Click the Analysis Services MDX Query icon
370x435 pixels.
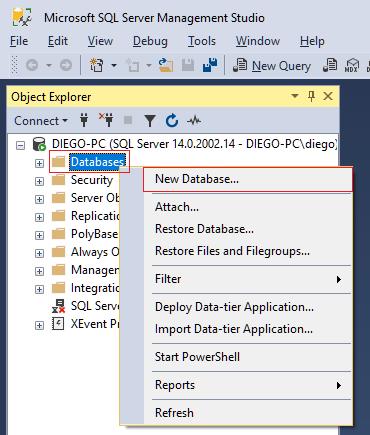click(x=352, y=65)
